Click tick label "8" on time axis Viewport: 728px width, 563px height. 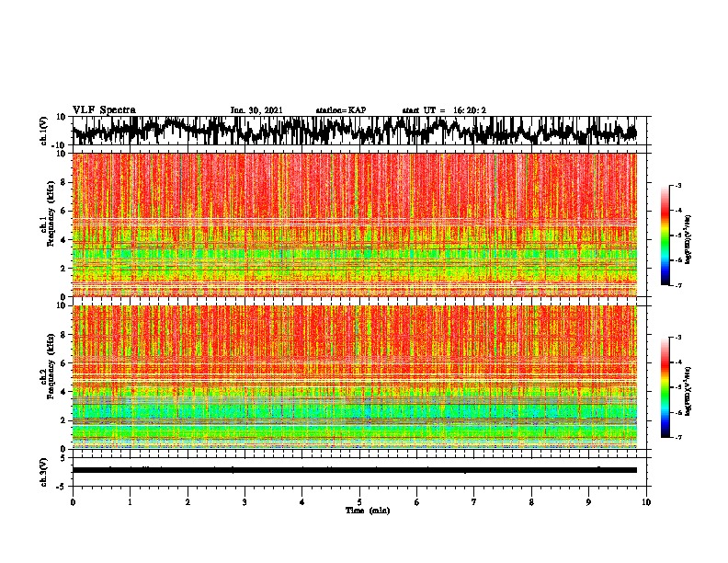(531, 502)
